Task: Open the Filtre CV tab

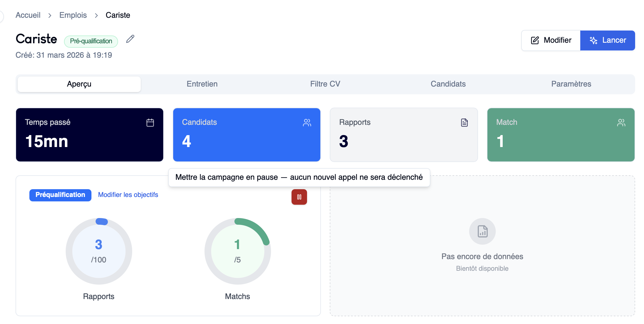Action: pyautogui.click(x=325, y=84)
